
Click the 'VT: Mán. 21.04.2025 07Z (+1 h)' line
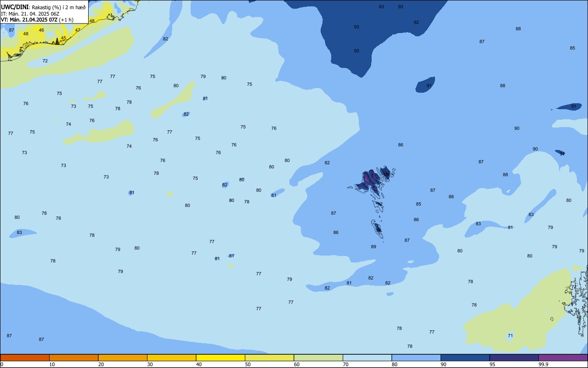coord(37,20)
